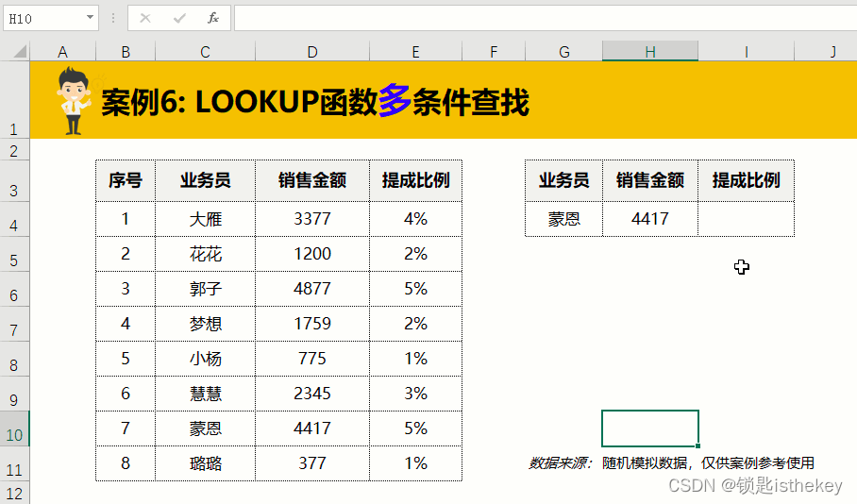Click the cell containing '小杨'
The height and width of the screenshot is (504, 857).
tap(205, 360)
